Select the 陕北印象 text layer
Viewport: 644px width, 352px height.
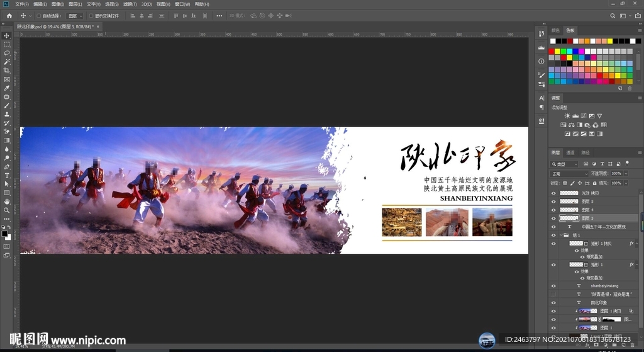coord(598,303)
